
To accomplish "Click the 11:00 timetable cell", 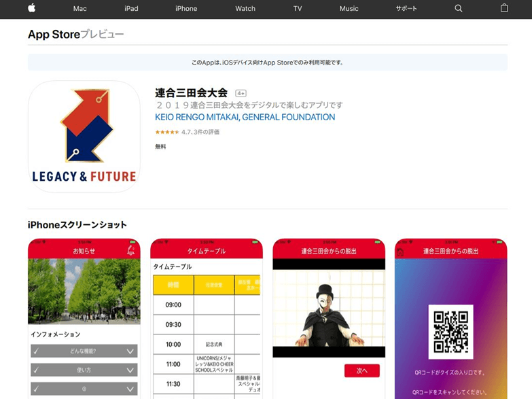I will pos(173,364).
